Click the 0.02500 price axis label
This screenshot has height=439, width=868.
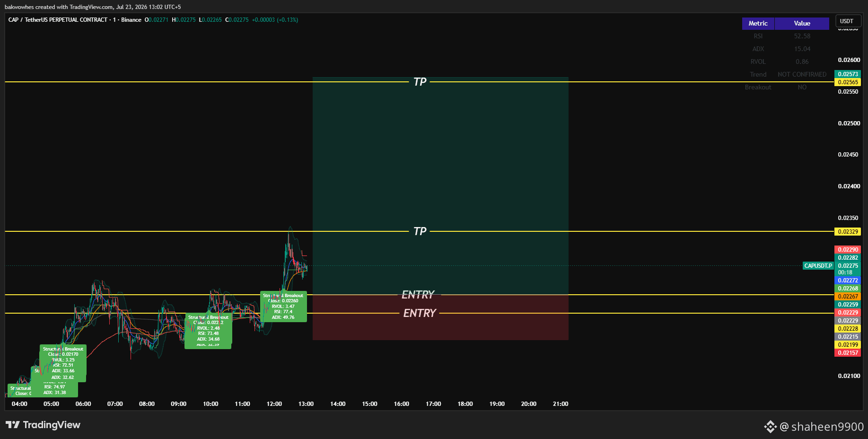849,123
